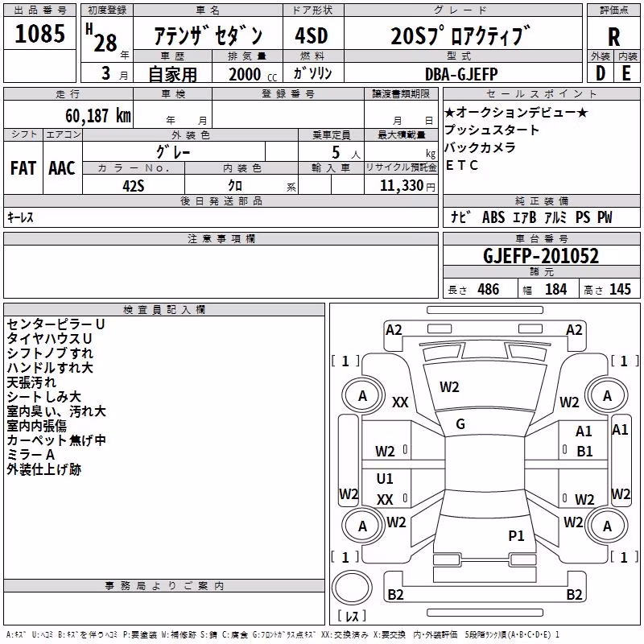The image size is (644, 644).
Task: Click the height value 145
Action: (620, 290)
